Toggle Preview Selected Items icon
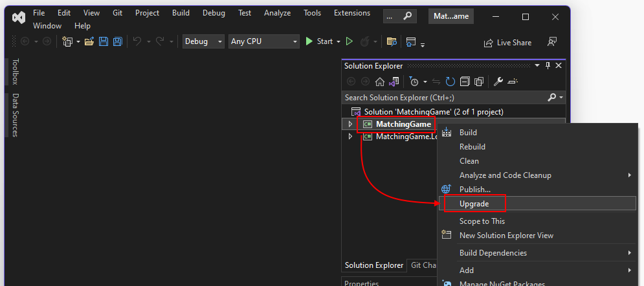This screenshot has width=644, height=286. (x=513, y=82)
